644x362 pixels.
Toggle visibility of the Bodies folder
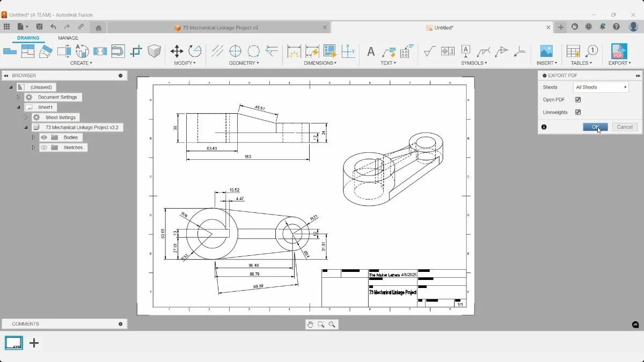(x=44, y=137)
